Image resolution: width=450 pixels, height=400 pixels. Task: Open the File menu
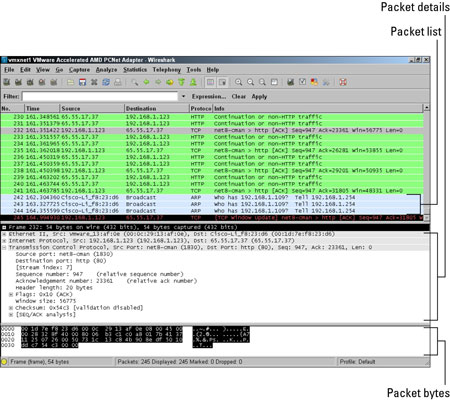[9, 70]
